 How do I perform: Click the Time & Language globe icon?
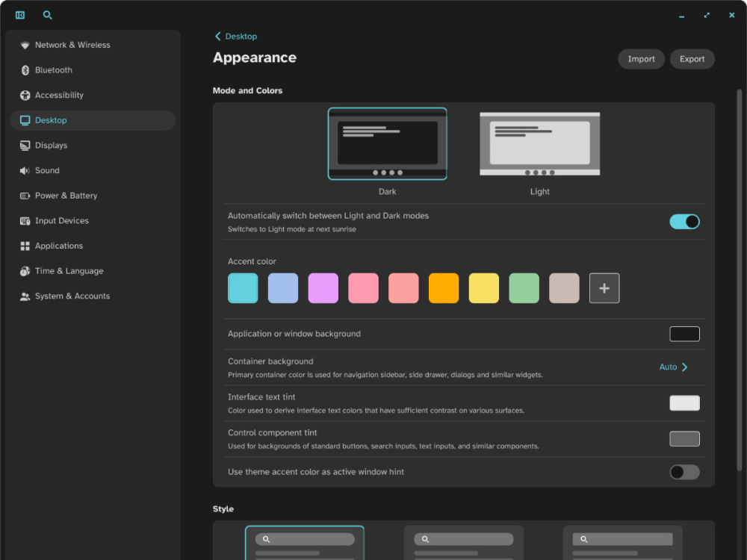[25, 271]
